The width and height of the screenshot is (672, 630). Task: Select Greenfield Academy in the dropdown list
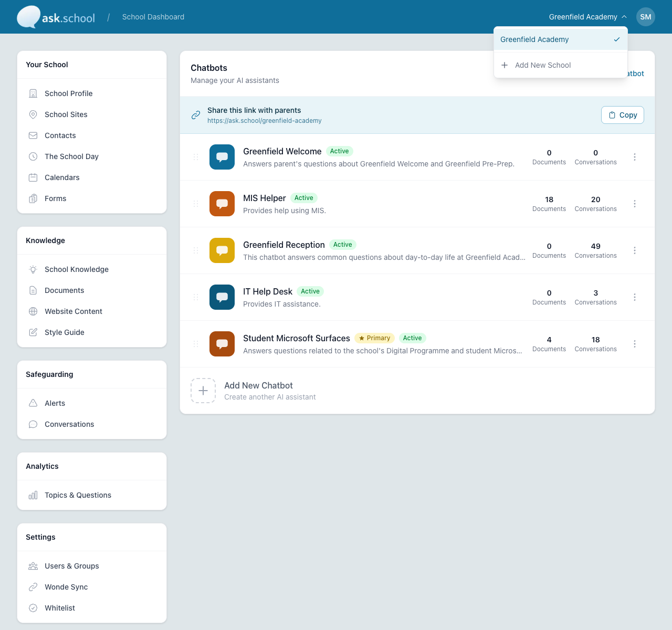pos(561,39)
